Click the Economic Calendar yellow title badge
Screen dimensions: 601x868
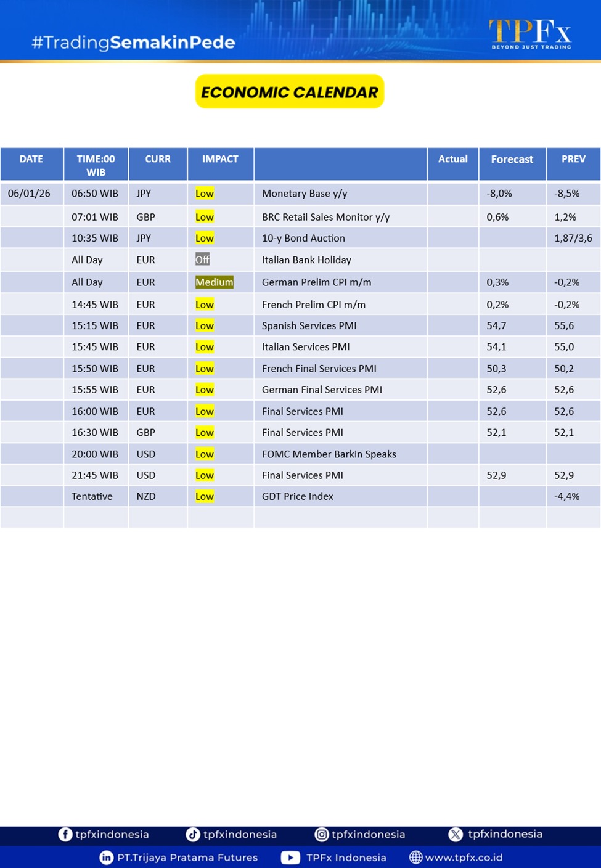click(290, 92)
